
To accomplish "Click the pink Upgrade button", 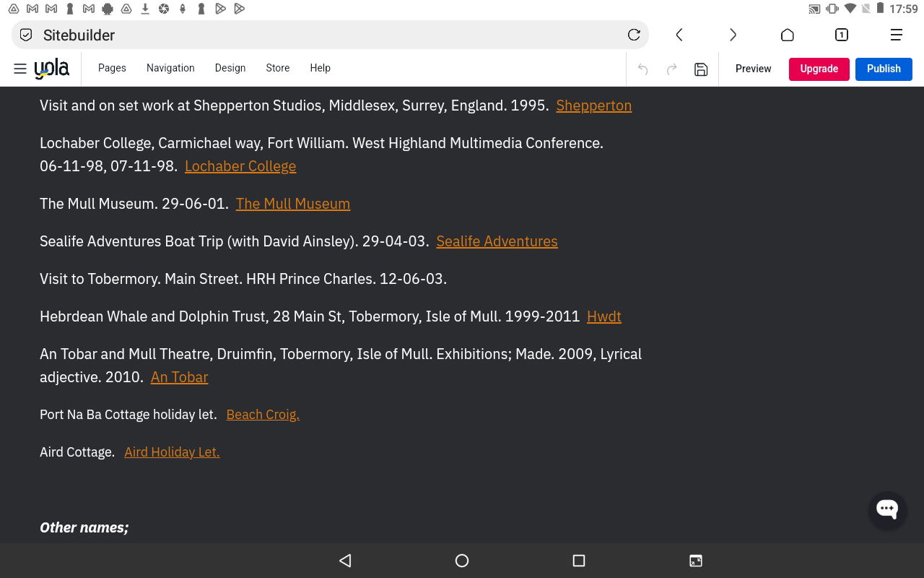I will (819, 69).
